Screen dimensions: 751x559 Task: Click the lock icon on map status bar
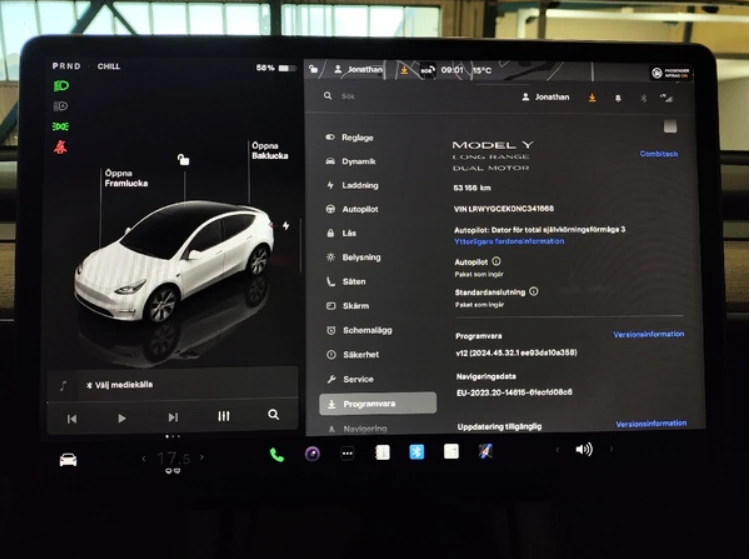click(313, 69)
